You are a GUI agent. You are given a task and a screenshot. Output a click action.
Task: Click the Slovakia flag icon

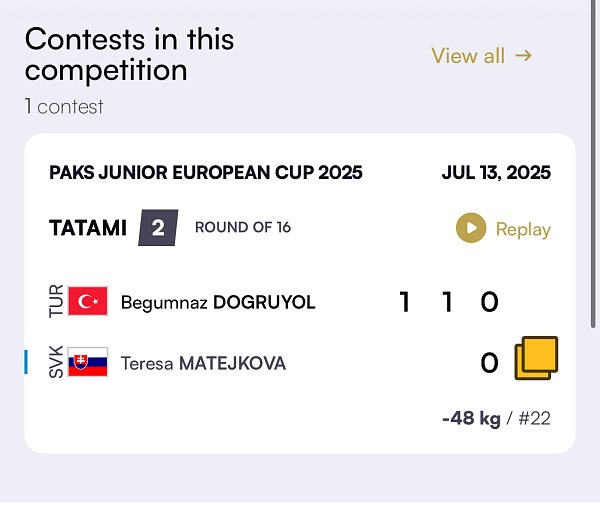coord(88,362)
